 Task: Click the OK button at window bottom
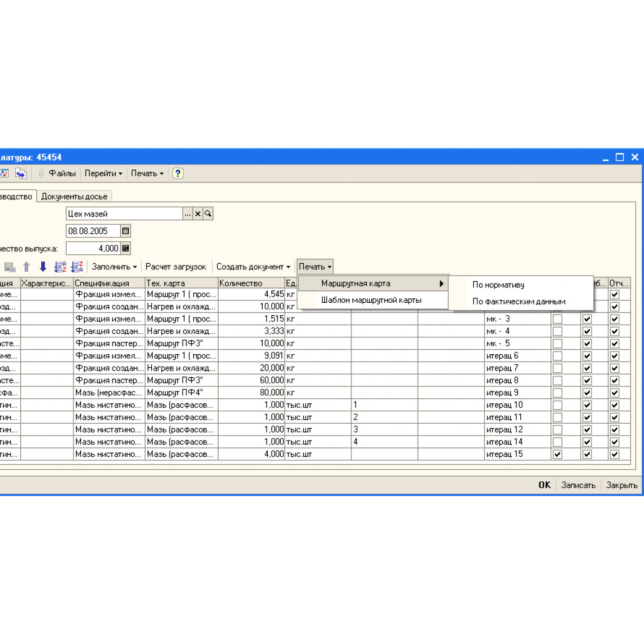[x=545, y=485]
